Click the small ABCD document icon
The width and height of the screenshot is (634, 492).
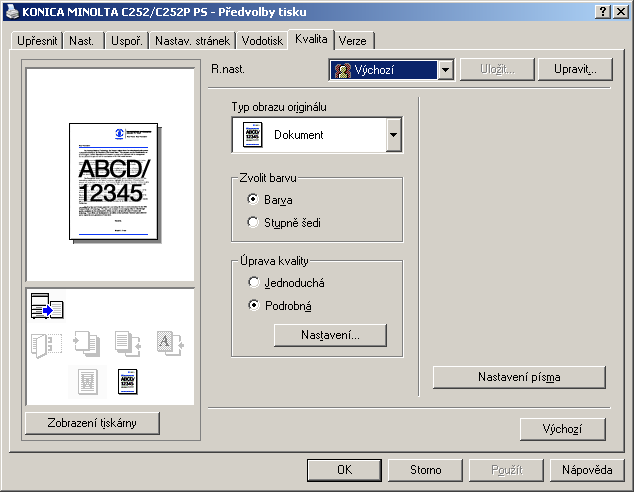128,382
